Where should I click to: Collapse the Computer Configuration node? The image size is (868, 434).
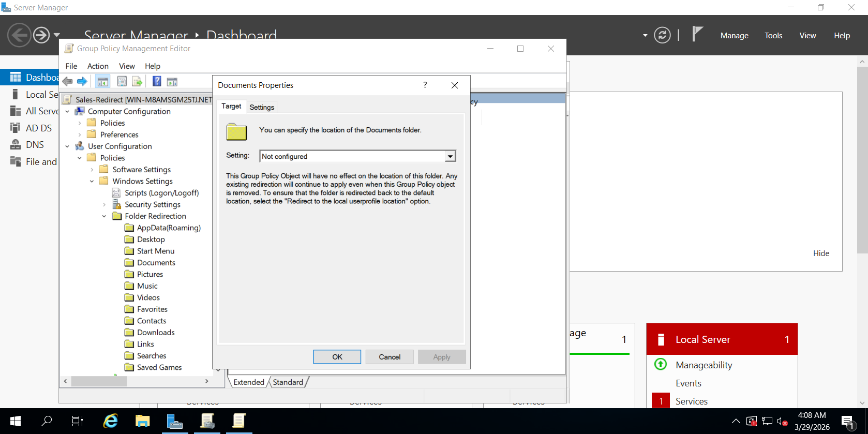pos(67,112)
